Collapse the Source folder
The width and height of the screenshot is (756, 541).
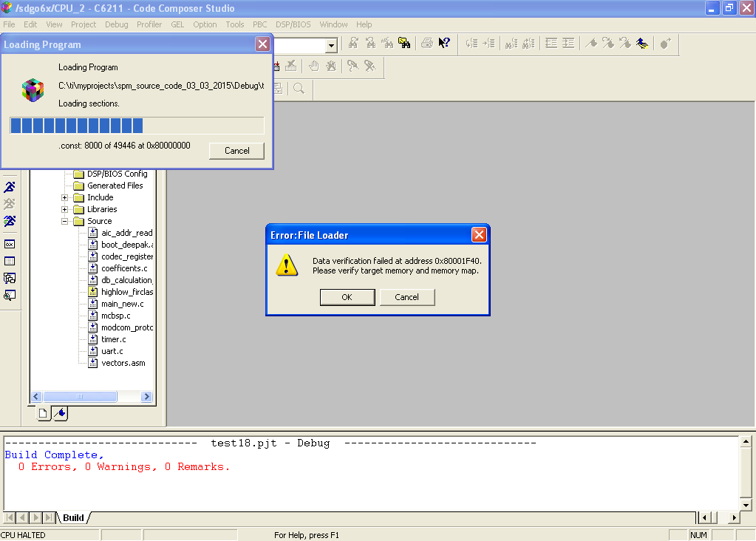coord(64,221)
